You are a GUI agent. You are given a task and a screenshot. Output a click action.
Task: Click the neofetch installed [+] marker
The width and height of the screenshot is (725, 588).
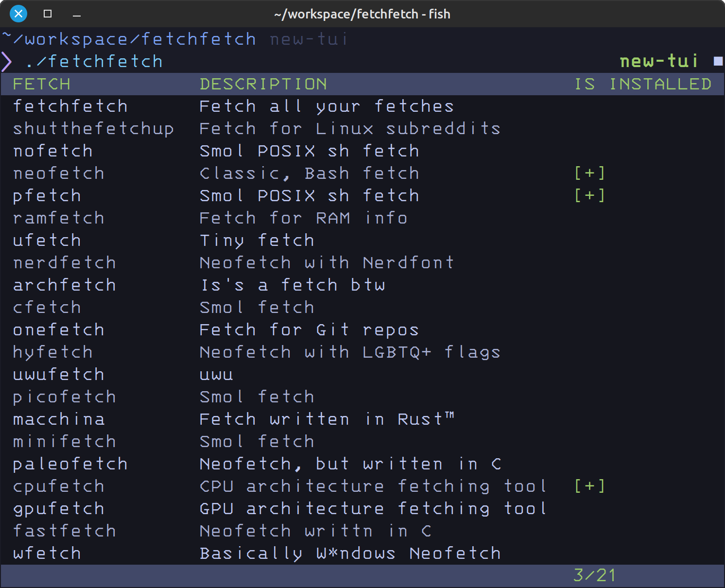click(590, 173)
